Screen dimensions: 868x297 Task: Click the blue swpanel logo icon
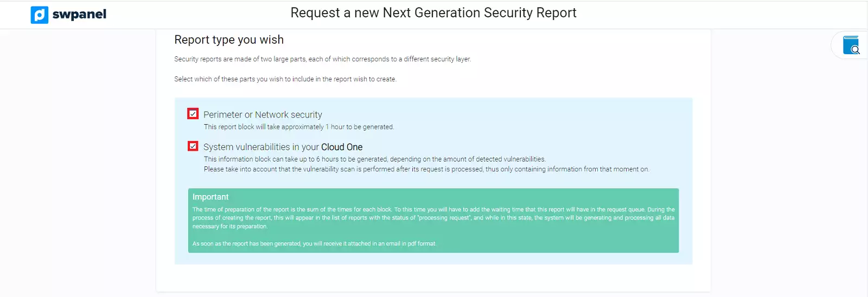(39, 15)
